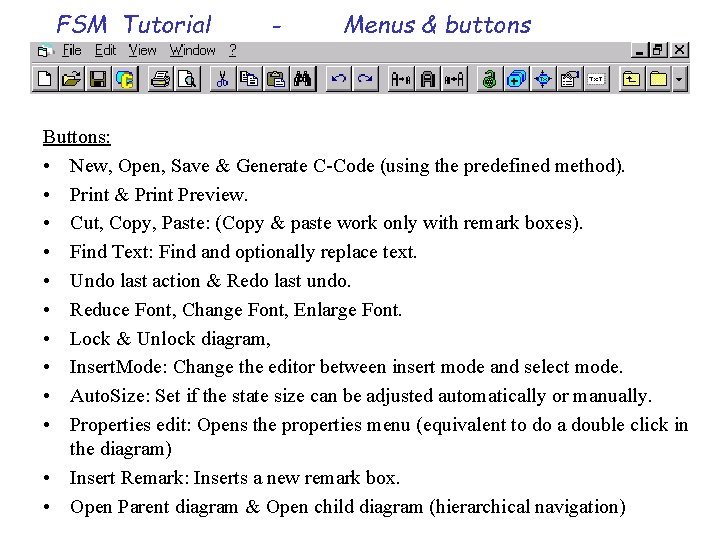Click the Enlarge Font icon
720x540 pixels.
[x=454, y=79]
